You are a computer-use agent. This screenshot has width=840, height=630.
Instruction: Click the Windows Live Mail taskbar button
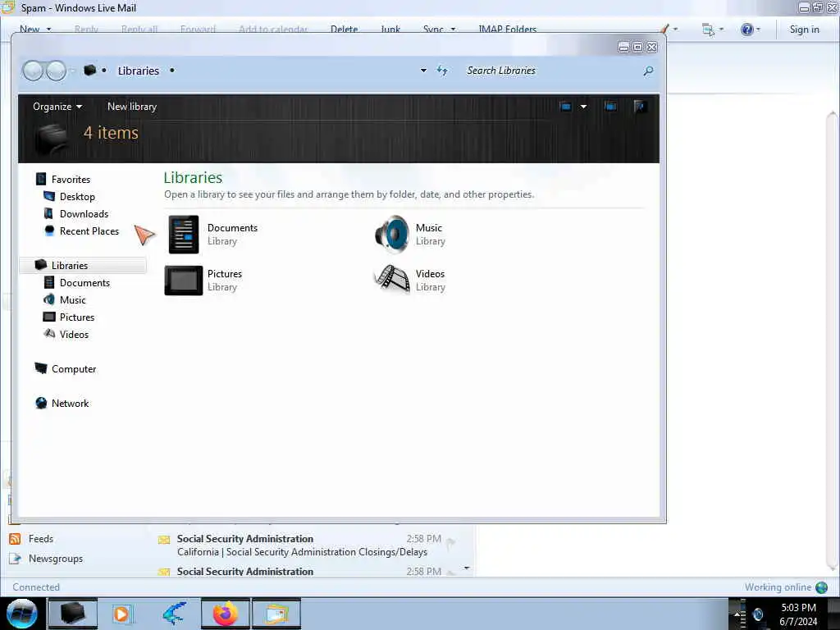coord(276,614)
